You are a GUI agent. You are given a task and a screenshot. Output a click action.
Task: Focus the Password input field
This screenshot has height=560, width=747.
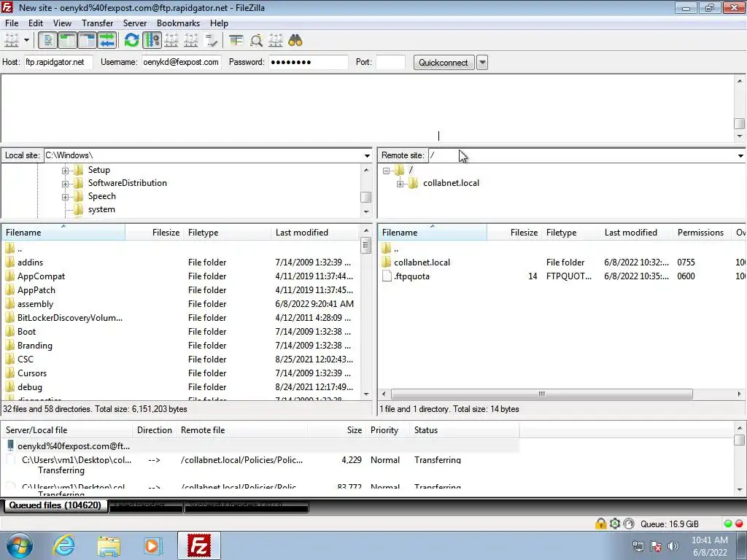(309, 62)
